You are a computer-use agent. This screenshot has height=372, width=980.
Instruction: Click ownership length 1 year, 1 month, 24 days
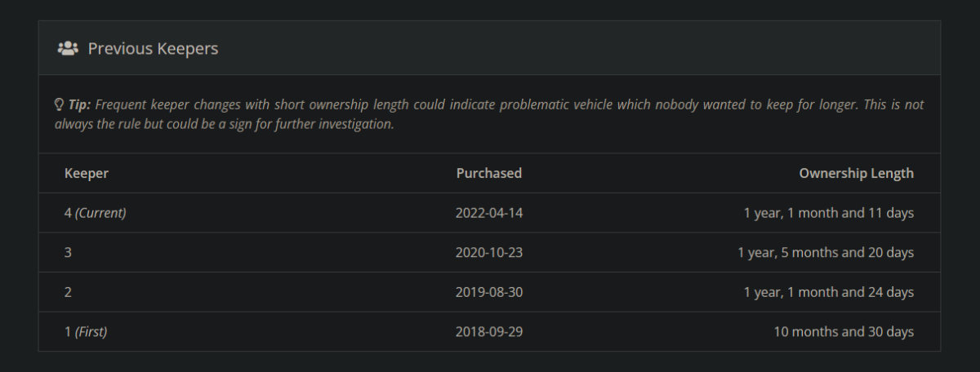(828, 292)
